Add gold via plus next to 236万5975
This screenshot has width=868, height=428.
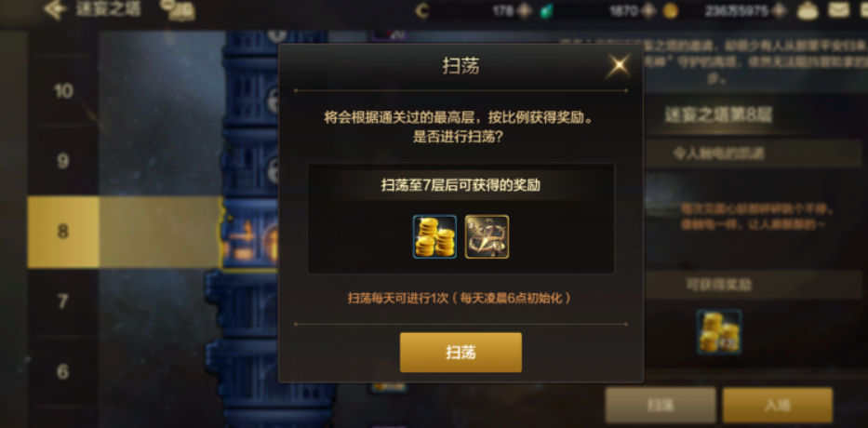click(779, 10)
